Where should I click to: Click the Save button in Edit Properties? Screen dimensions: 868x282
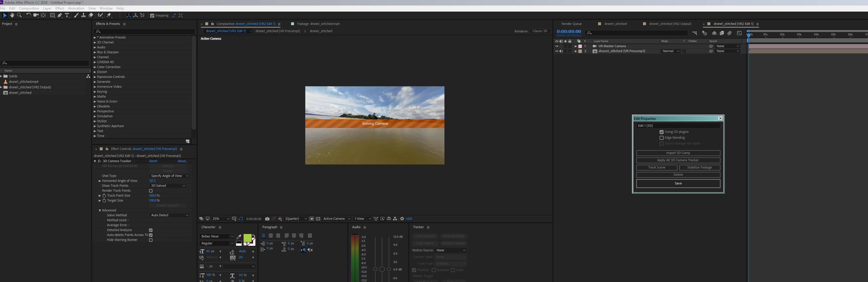(x=678, y=183)
